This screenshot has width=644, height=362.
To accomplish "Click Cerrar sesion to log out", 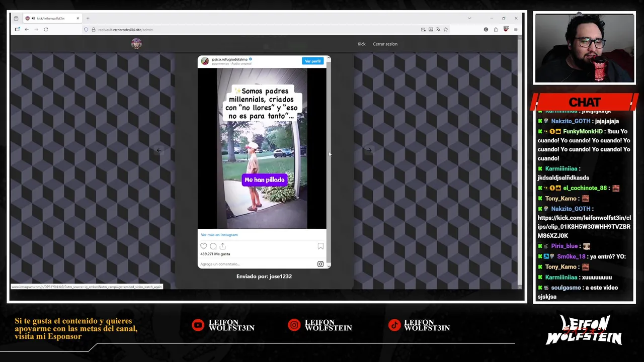I will coord(385,44).
